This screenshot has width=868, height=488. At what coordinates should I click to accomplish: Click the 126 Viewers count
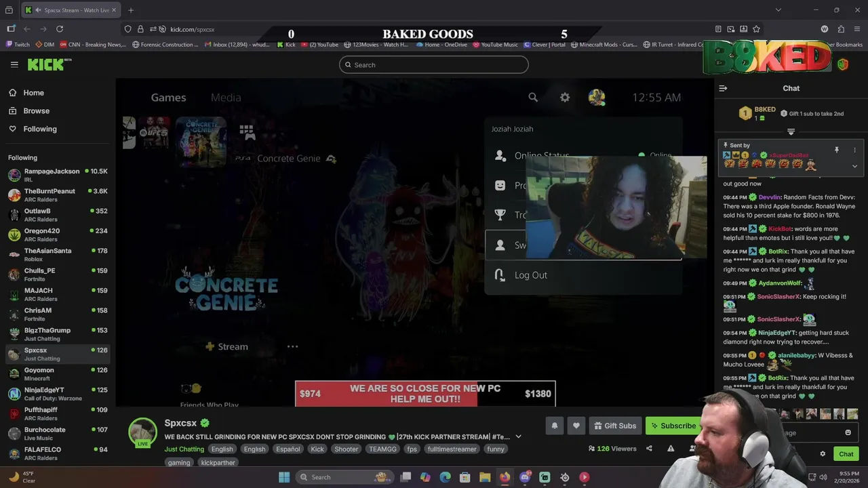click(612, 448)
